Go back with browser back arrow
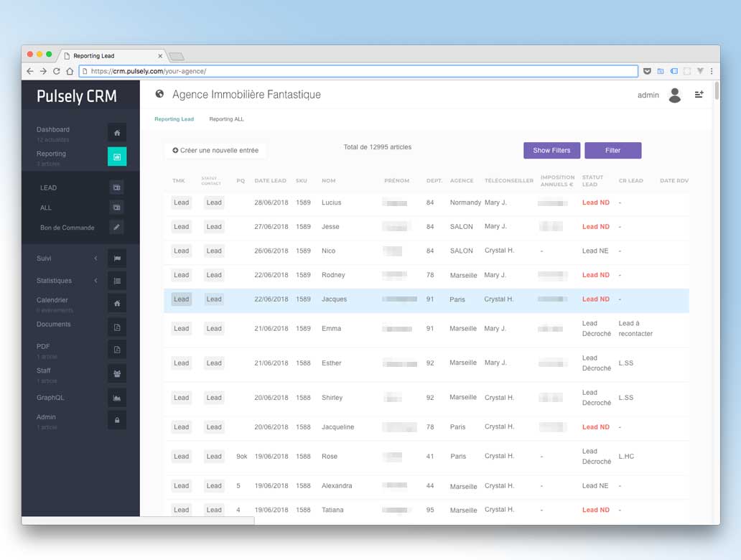Image resolution: width=741 pixels, height=560 pixels. tap(30, 71)
